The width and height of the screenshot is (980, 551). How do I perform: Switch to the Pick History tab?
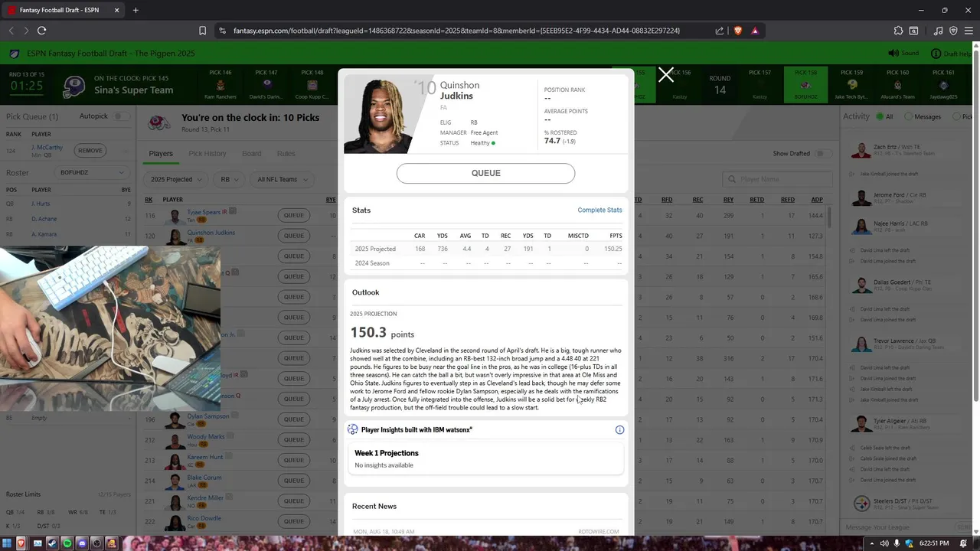(x=207, y=153)
